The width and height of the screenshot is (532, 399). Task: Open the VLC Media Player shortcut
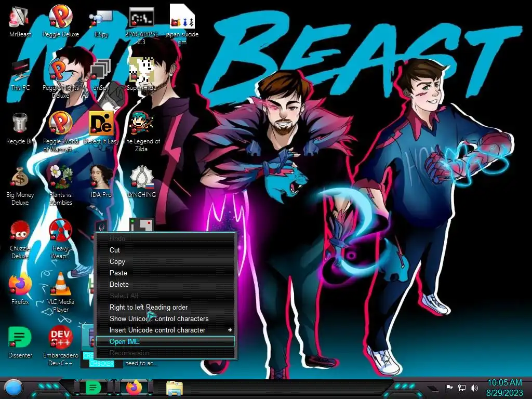coord(60,292)
